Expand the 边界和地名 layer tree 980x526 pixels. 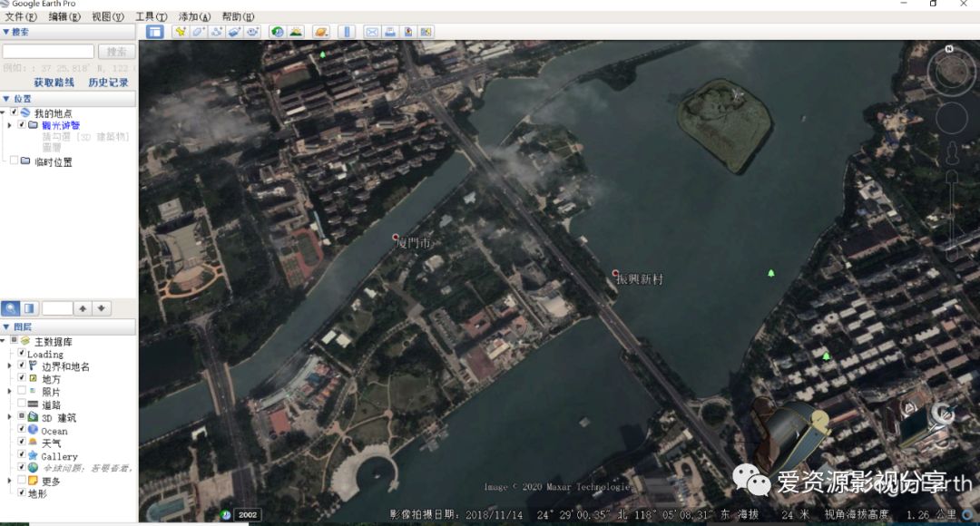pos(9,365)
